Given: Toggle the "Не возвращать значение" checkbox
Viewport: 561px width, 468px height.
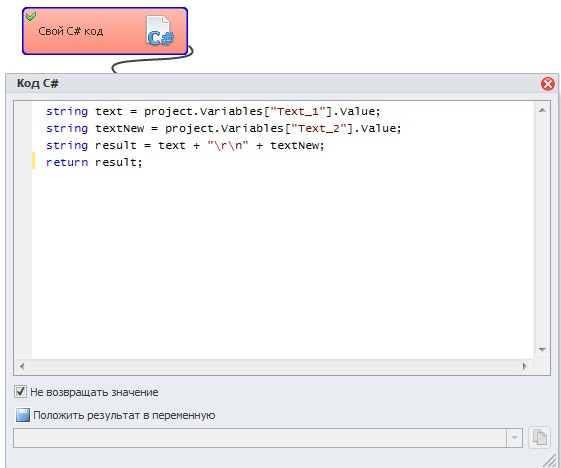Looking at the screenshot, I should [20, 392].
